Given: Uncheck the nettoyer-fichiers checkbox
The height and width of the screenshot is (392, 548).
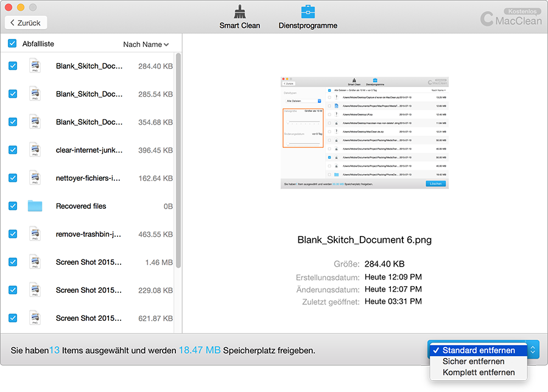Looking at the screenshot, I should click(x=13, y=178).
